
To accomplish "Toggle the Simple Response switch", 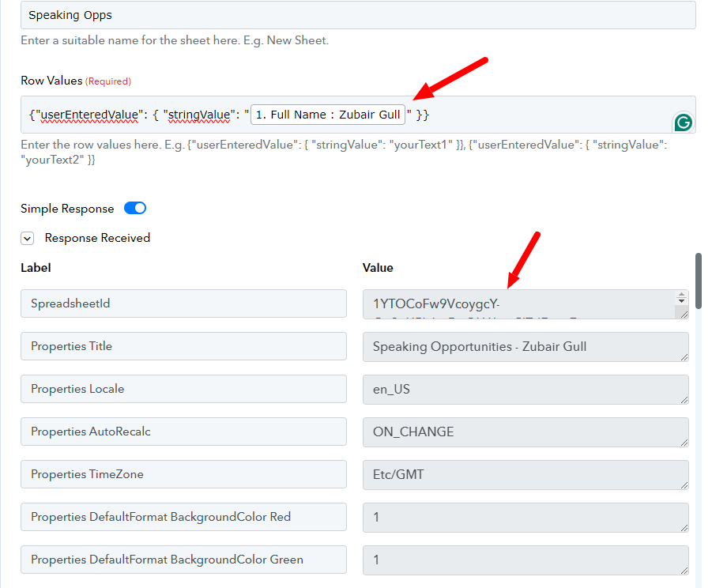I will coord(135,208).
